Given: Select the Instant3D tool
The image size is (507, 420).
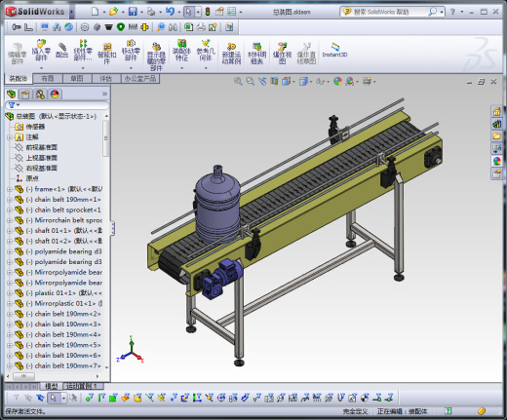Looking at the screenshot, I should point(334,51).
